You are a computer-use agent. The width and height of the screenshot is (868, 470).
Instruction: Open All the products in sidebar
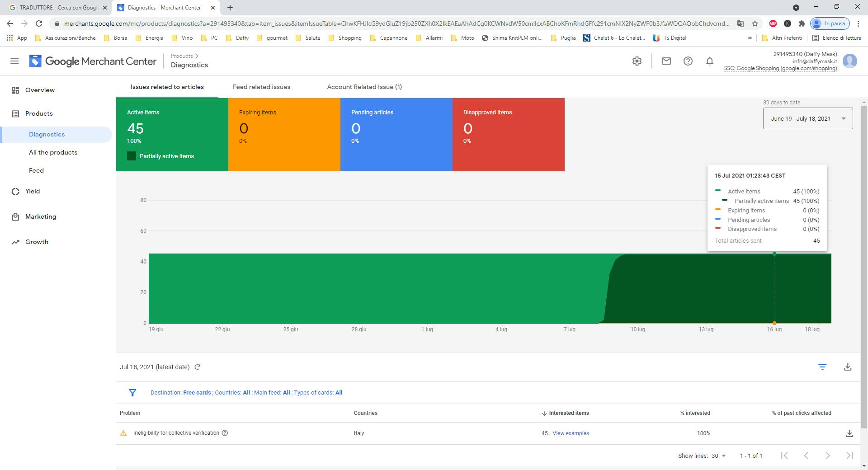click(53, 152)
